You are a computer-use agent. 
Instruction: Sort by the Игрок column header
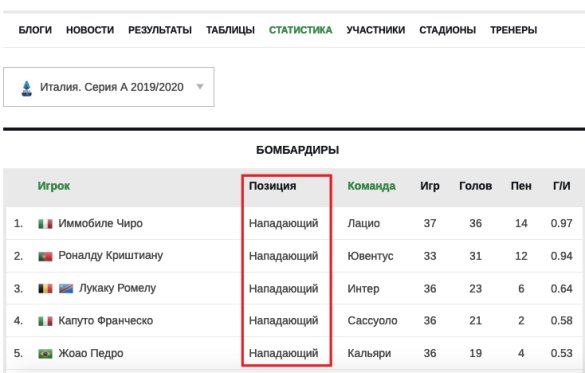tap(54, 186)
